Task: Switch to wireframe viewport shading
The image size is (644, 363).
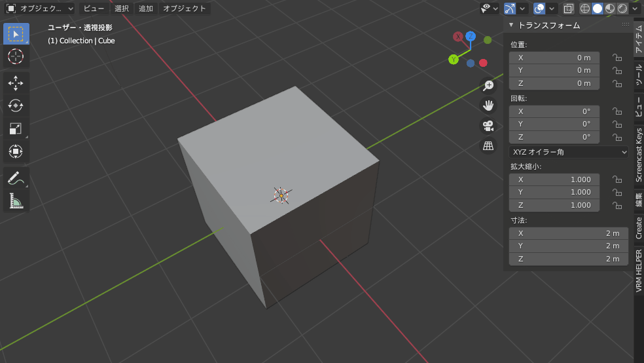Action: point(585,9)
